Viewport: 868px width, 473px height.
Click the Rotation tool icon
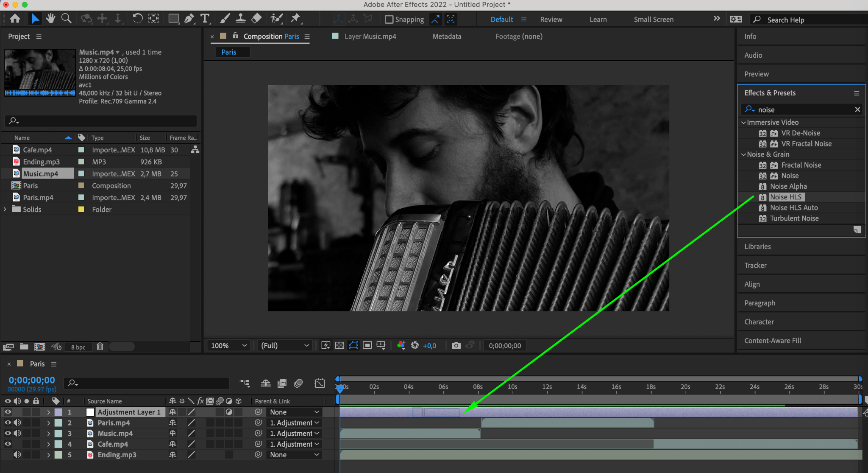click(137, 19)
